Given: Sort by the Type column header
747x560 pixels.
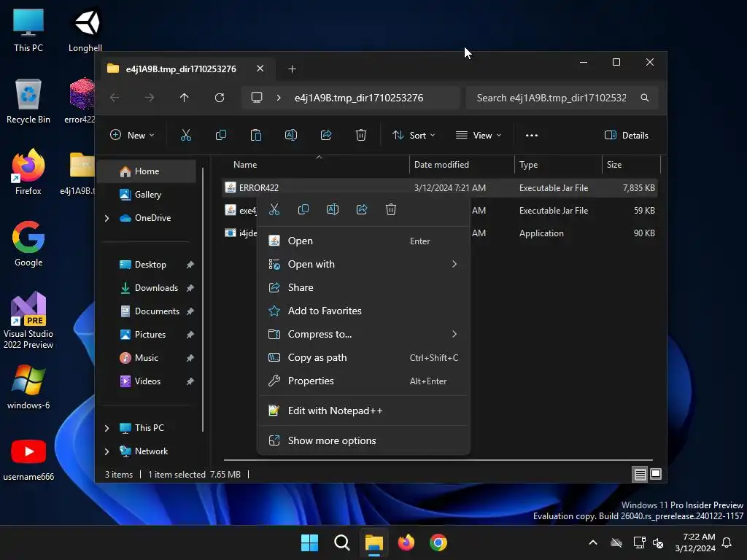Looking at the screenshot, I should coord(558,165).
